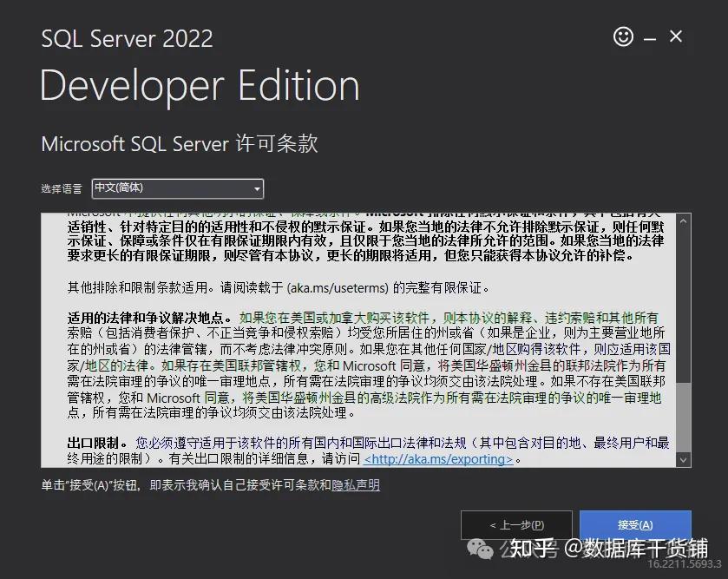Click the smiley feedback icon
This screenshot has height=579, width=728.
point(622,36)
